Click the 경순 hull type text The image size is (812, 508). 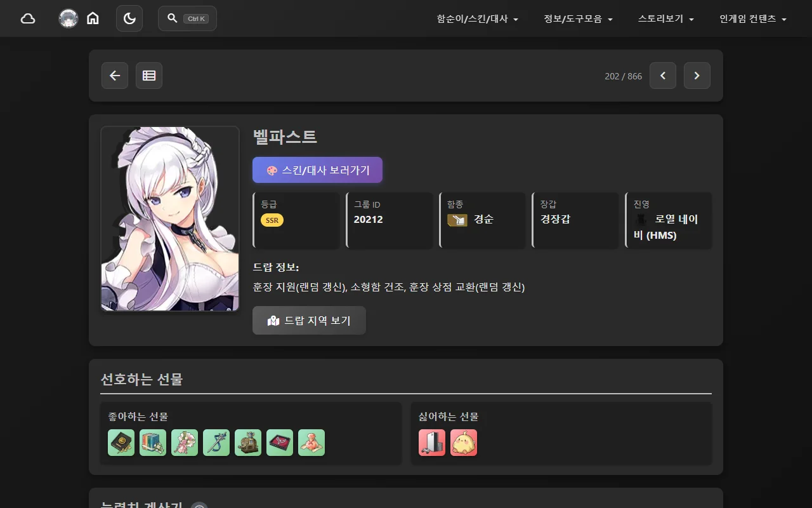tap(484, 220)
